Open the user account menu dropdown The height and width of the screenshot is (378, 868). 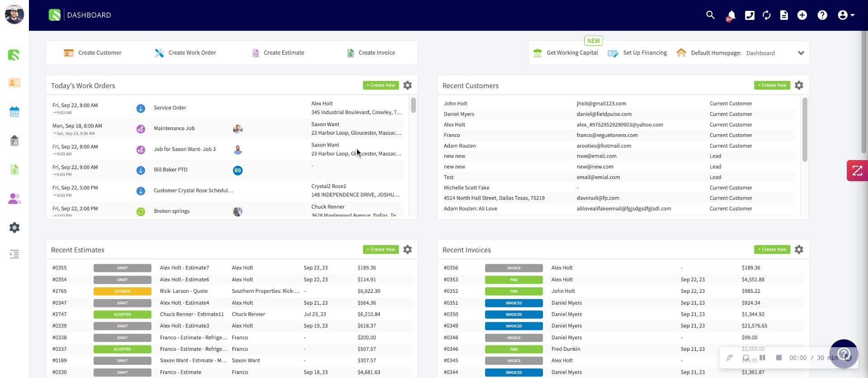click(846, 15)
